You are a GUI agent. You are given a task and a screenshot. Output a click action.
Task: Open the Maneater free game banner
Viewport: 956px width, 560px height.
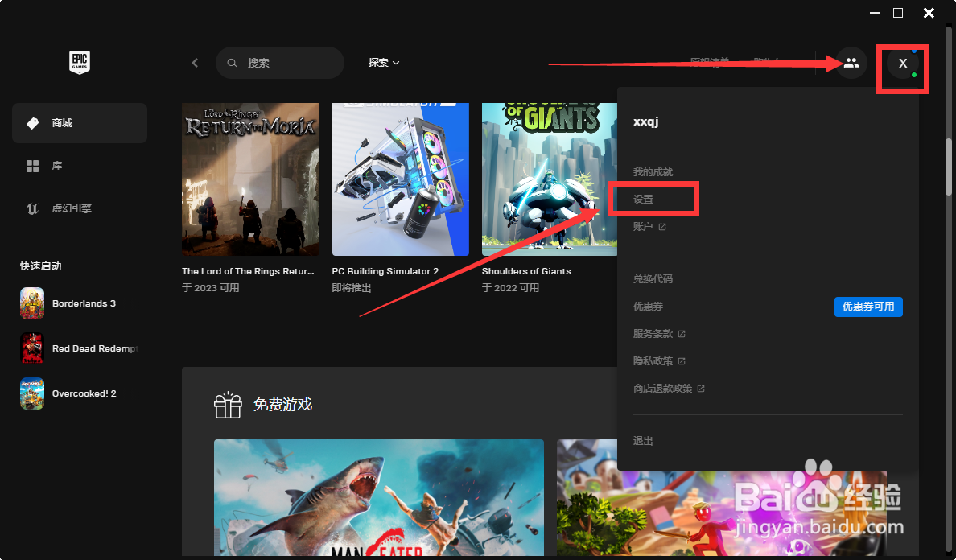(379, 497)
